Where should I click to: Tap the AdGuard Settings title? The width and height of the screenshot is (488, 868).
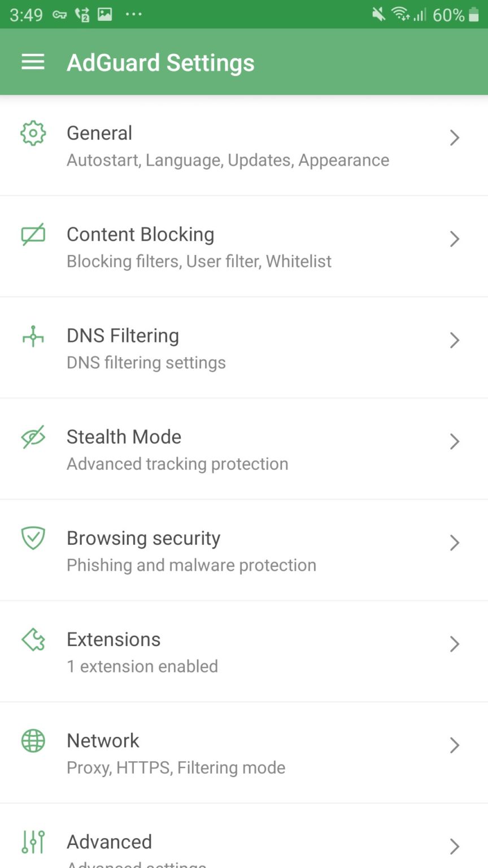(x=160, y=63)
